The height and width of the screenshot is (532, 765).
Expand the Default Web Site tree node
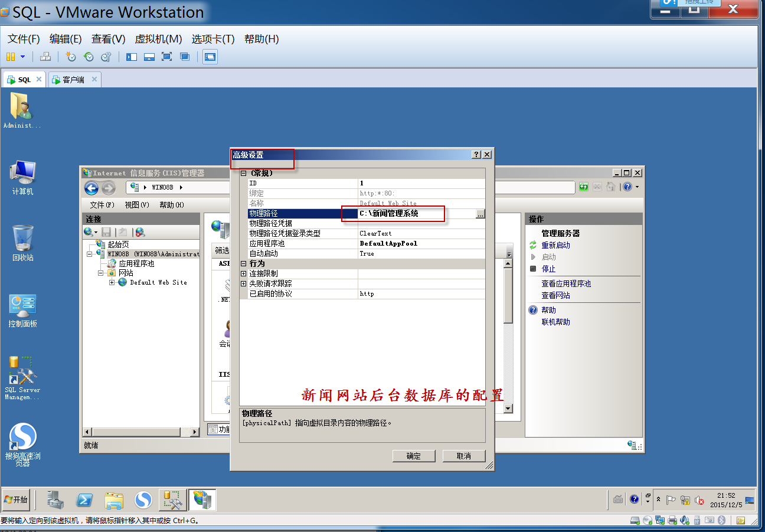point(112,282)
